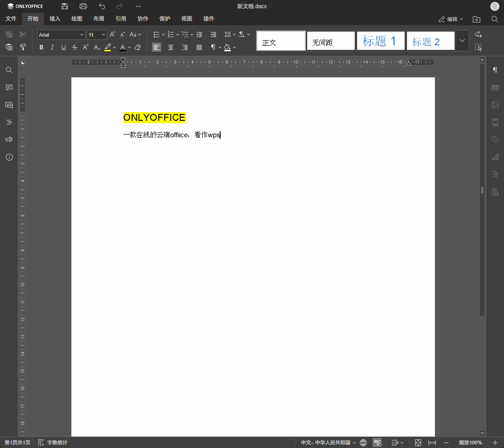The width and height of the screenshot is (504, 448).
Task: Open the file location folder icon
Action: pos(477,19)
